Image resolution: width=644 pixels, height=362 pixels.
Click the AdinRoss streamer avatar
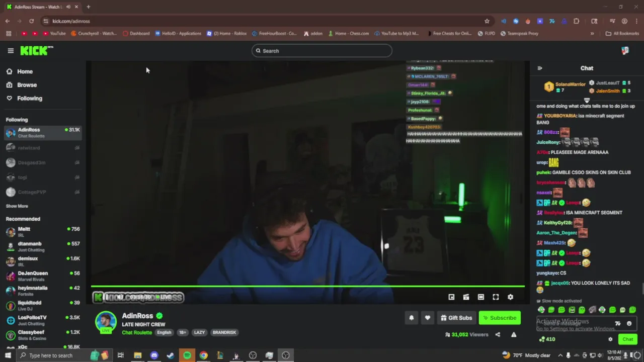(106, 322)
